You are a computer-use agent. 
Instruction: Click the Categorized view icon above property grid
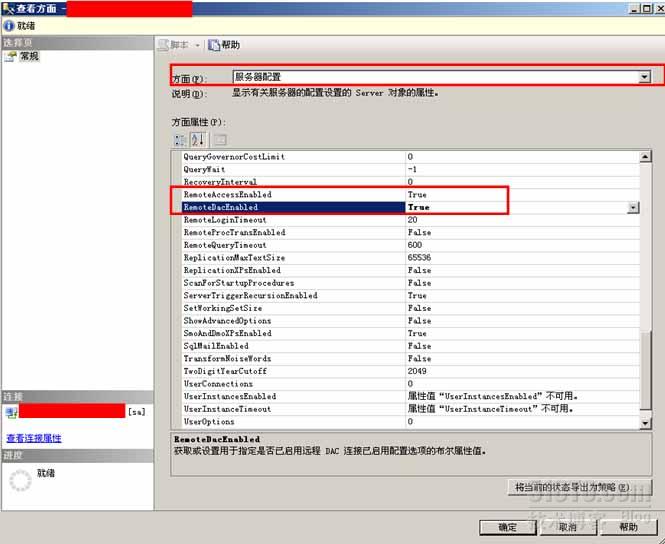[180, 139]
